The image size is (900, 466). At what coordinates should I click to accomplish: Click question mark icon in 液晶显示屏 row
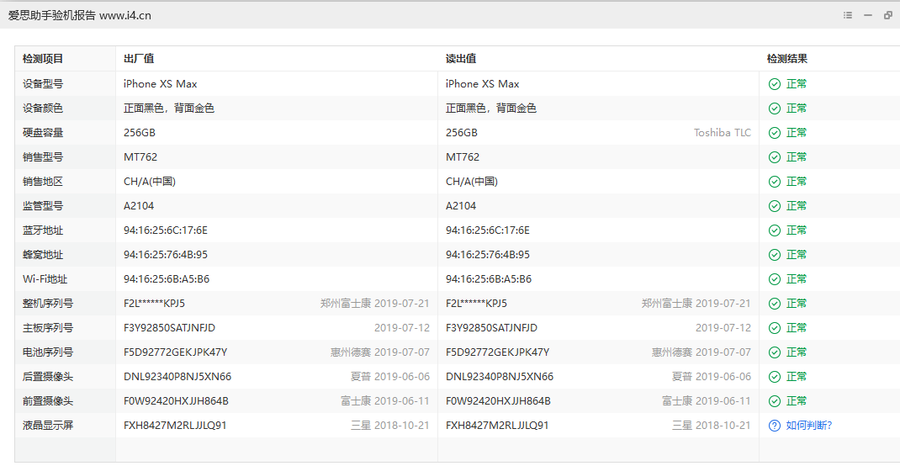(774, 425)
